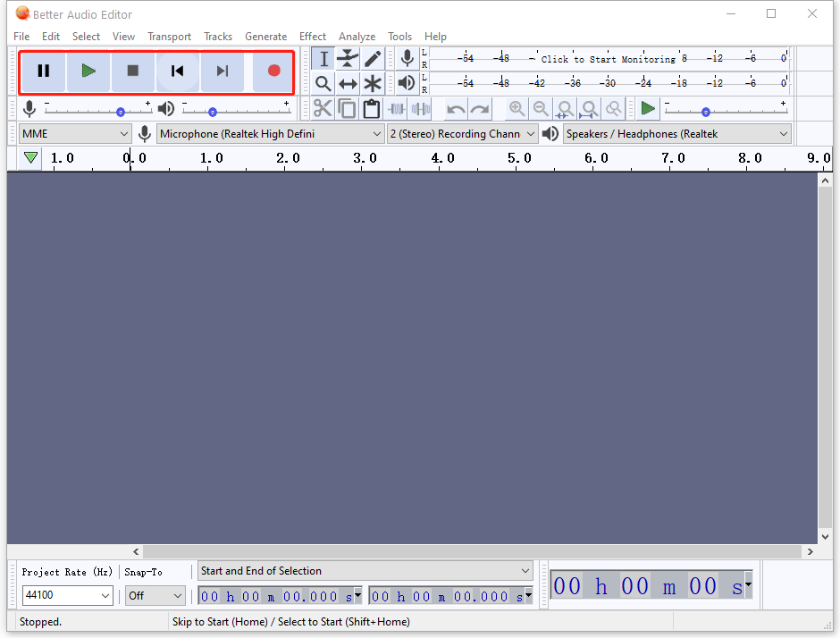Click the Stop transport button
840x638 pixels.
point(133,71)
